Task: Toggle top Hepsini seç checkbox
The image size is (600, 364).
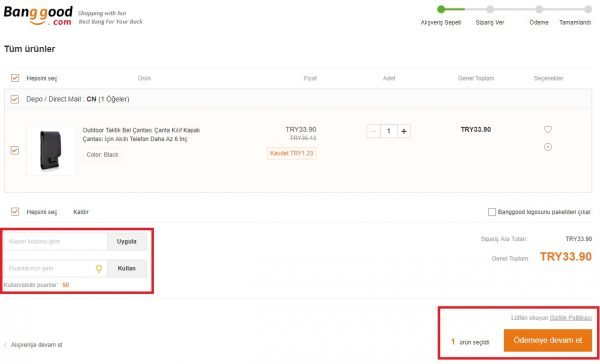Action: (x=15, y=78)
